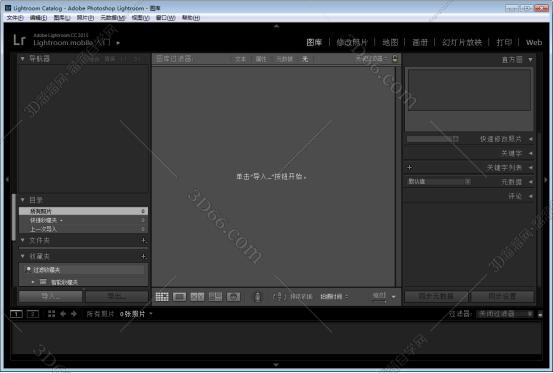Open the 帮助 menu
Image resolution: width=553 pixels, height=373 pixels.
pos(191,18)
